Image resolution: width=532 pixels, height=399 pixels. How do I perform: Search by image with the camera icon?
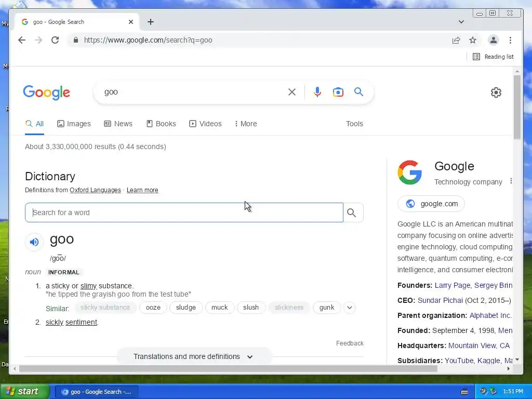[x=338, y=92]
